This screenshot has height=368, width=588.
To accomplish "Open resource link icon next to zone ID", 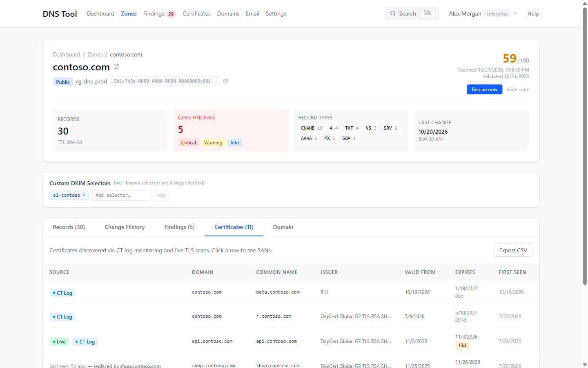I will click(x=225, y=81).
